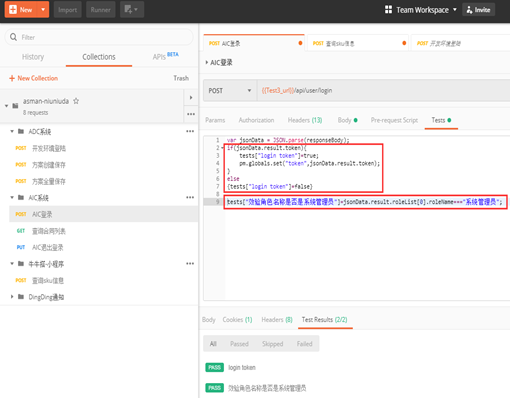The height and width of the screenshot is (398, 510).
Task: Open the response Body tab
Action: (x=209, y=320)
